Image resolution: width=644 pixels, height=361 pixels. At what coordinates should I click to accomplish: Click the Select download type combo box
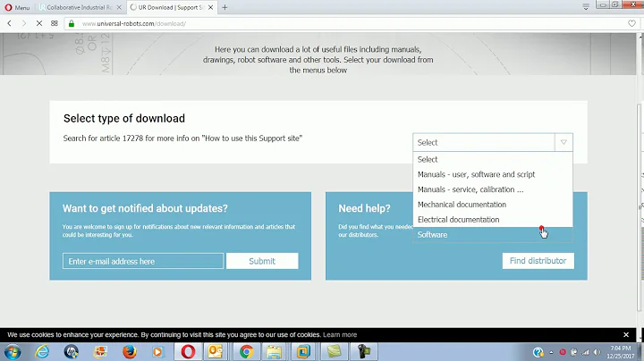pyautogui.click(x=493, y=142)
